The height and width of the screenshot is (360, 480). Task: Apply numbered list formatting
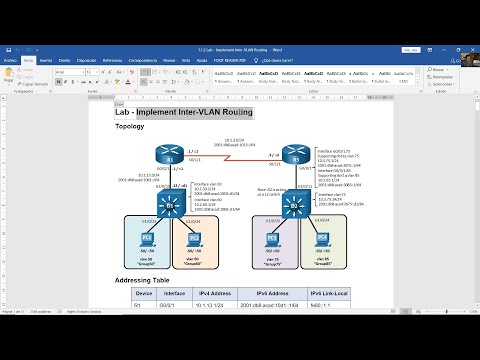tap(156, 72)
